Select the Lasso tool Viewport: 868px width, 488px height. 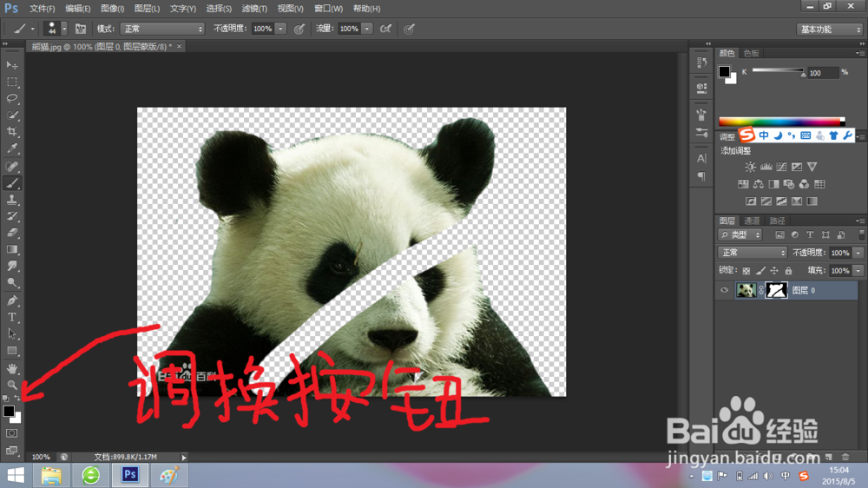click(12, 99)
